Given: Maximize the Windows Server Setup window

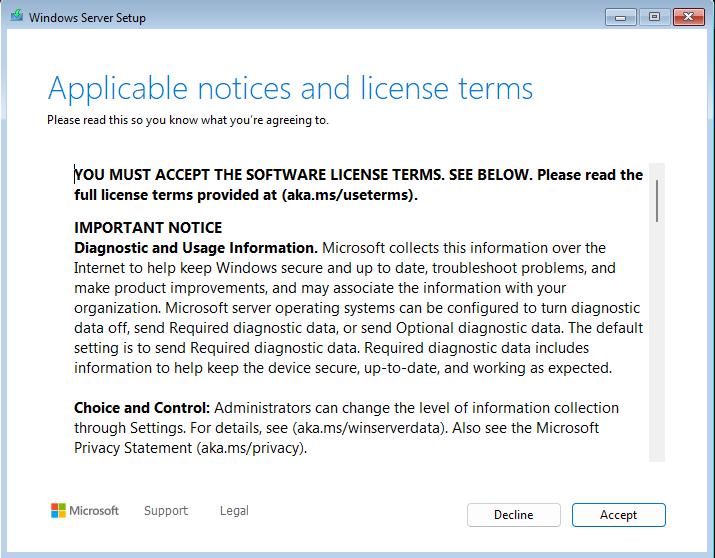Looking at the screenshot, I should tap(654, 17).
